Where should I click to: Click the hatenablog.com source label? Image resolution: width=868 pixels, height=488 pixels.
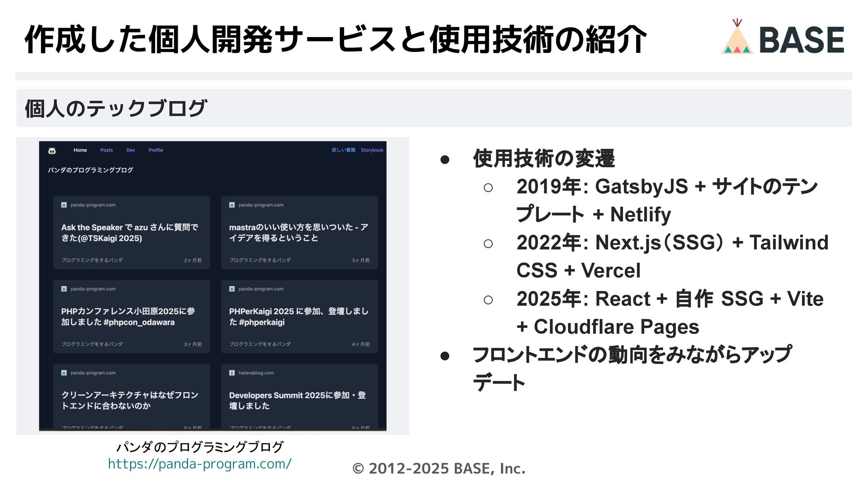256,373
